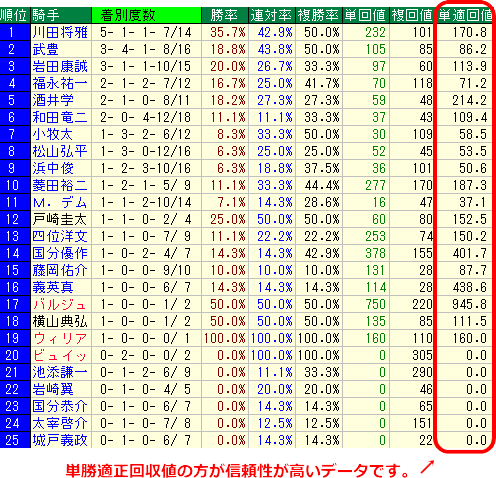Click the 国分優作 jockey name
The height and width of the screenshot is (478, 496).
tap(60, 253)
